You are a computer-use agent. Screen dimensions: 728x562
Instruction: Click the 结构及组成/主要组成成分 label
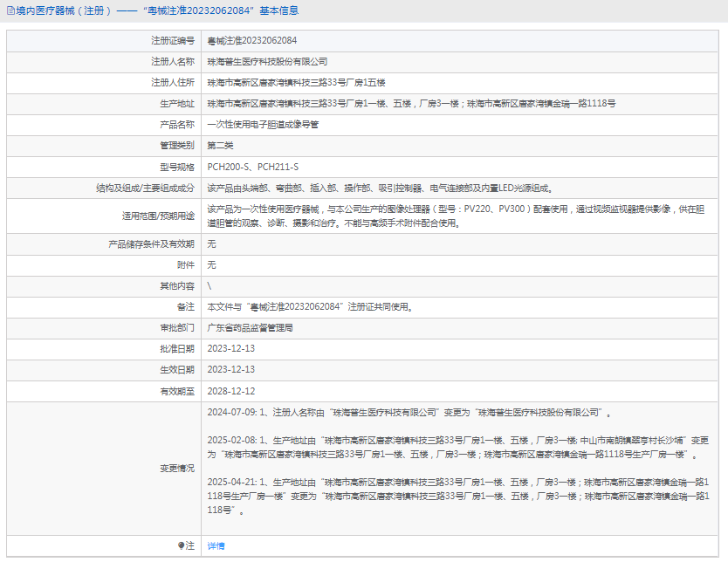click(145, 188)
